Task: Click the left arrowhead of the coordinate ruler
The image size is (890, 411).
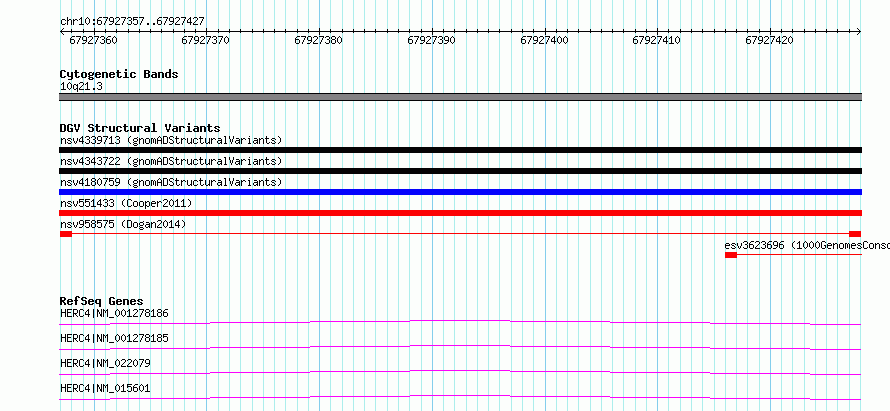Action: pyautogui.click(x=62, y=31)
